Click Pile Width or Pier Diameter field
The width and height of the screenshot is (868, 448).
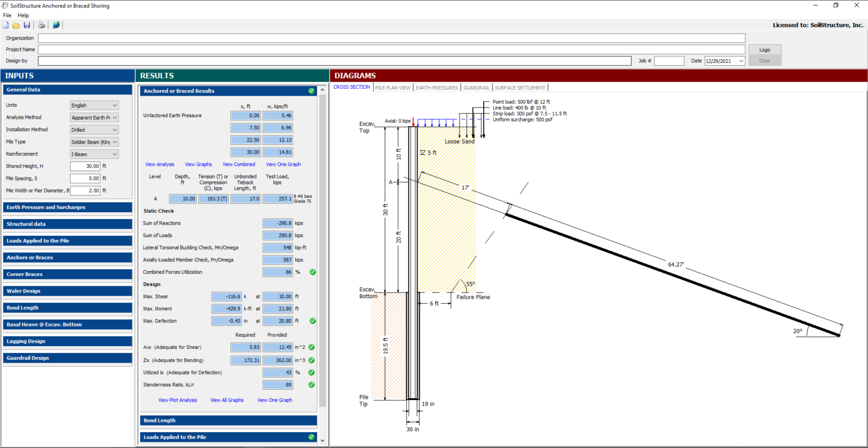[85, 191]
